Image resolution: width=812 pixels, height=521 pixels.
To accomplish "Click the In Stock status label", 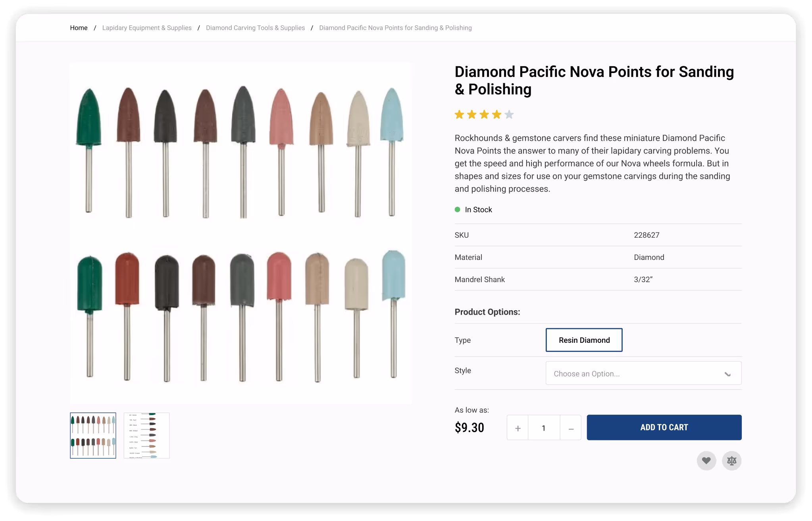I will tap(478, 209).
